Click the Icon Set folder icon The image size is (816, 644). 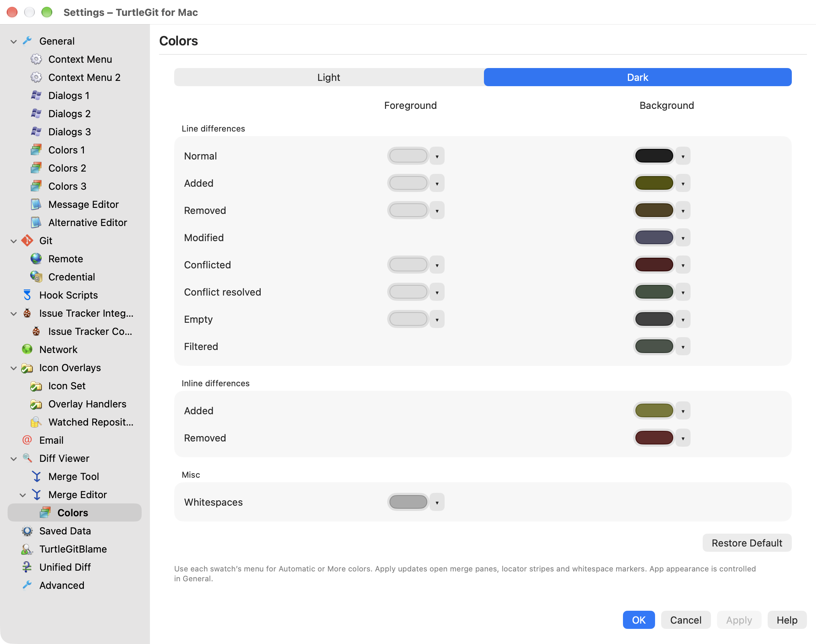(36, 386)
